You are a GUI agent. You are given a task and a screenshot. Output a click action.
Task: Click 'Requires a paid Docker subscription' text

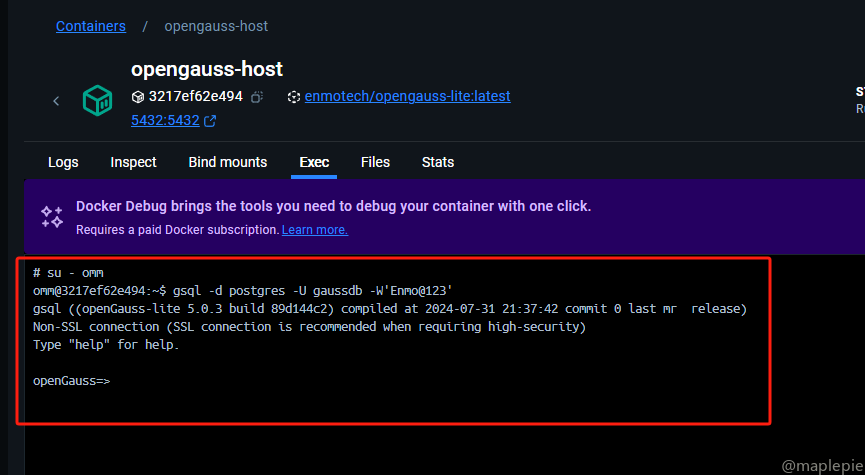[x=178, y=230]
